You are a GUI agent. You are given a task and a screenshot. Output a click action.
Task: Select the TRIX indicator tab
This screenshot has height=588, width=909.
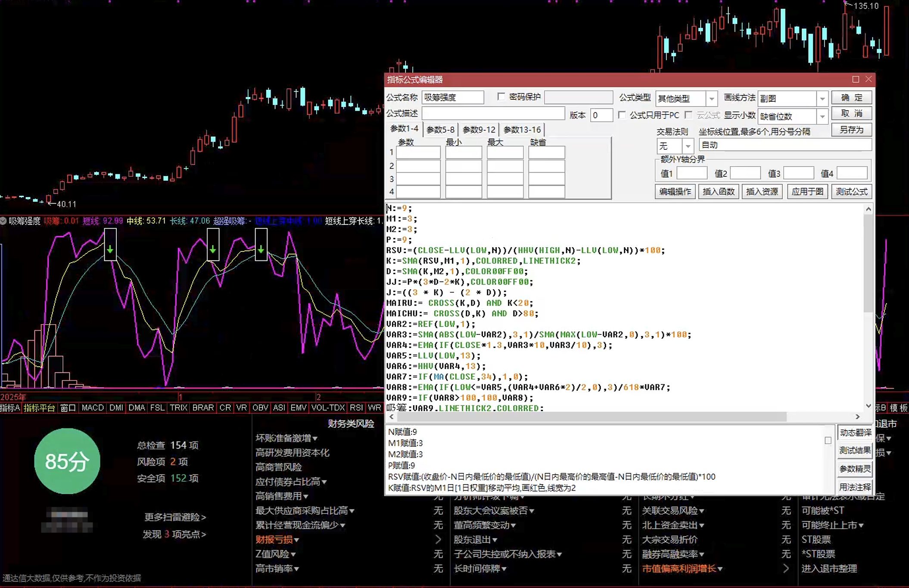pyautogui.click(x=178, y=408)
